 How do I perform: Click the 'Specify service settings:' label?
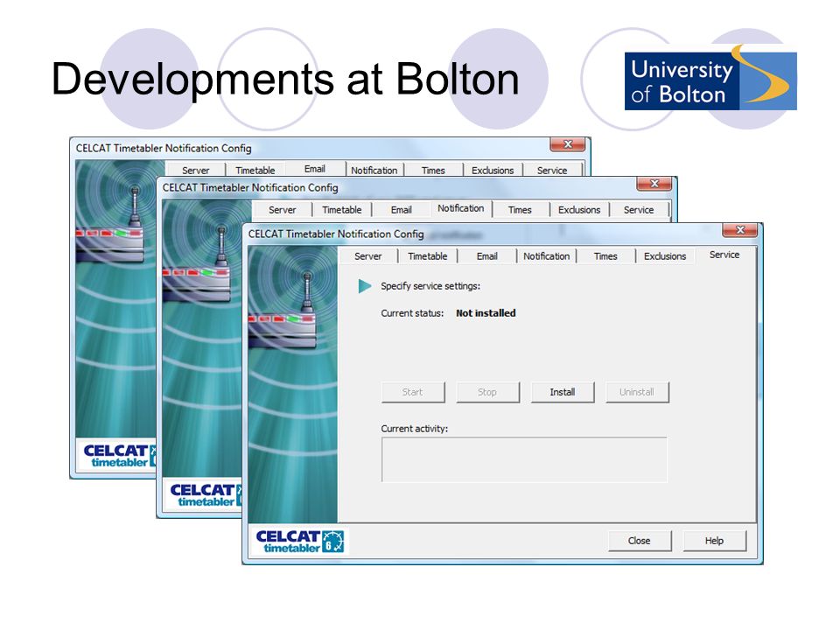click(x=430, y=286)
